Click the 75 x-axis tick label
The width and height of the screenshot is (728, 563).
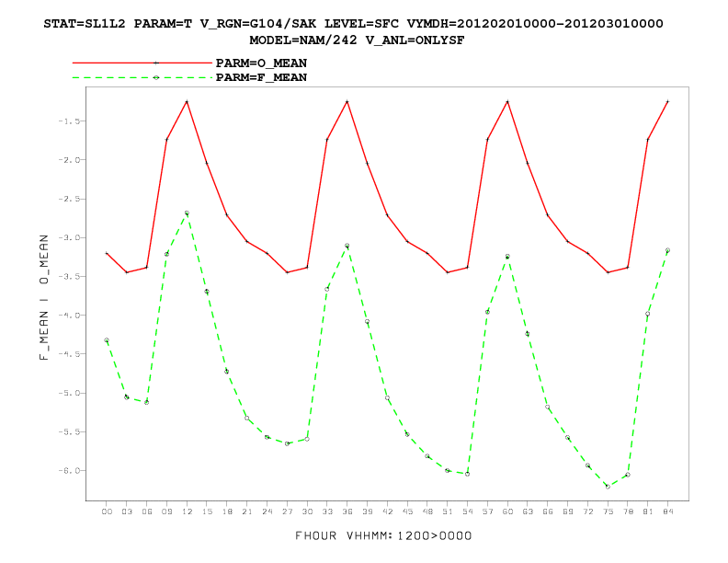[x=608, y=511]
